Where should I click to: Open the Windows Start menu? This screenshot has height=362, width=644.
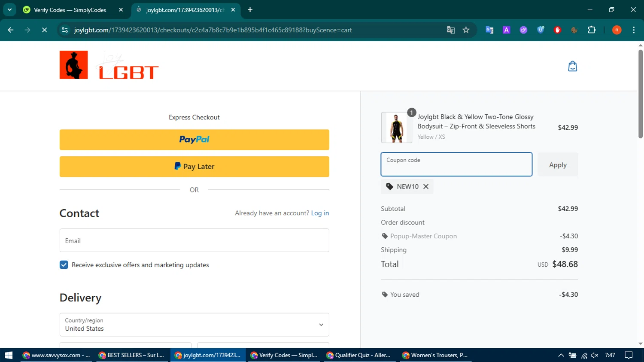click(9, 355)
